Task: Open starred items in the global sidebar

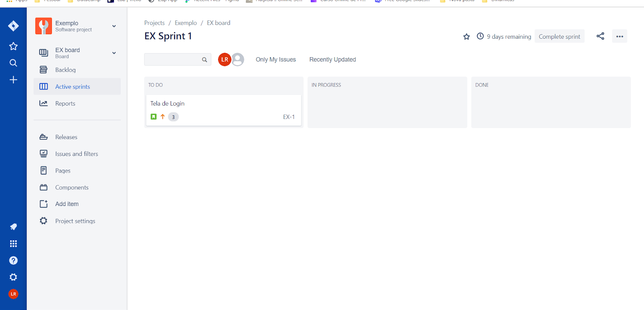Action: [x=13, y=46]
